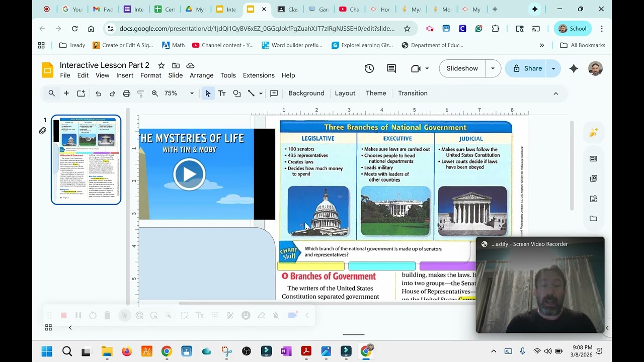The image size is (644, 362).
Task: Click the Background button
Action: coord(306,94)
